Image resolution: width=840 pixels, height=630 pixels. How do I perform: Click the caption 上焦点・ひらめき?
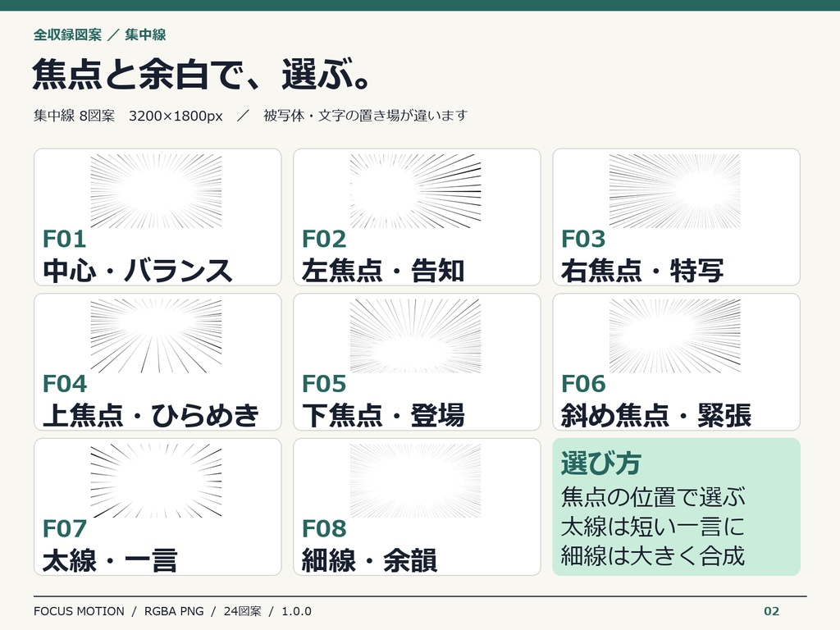(151, 415)
